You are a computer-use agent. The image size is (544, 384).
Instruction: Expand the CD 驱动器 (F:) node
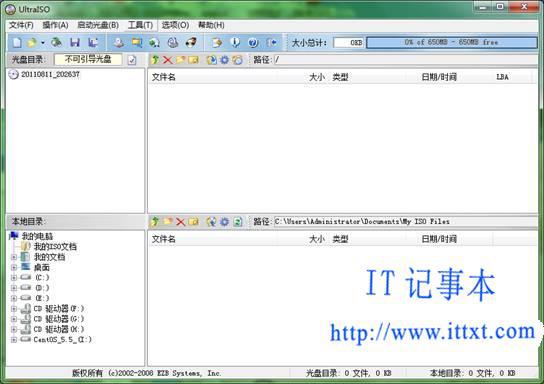14,309
